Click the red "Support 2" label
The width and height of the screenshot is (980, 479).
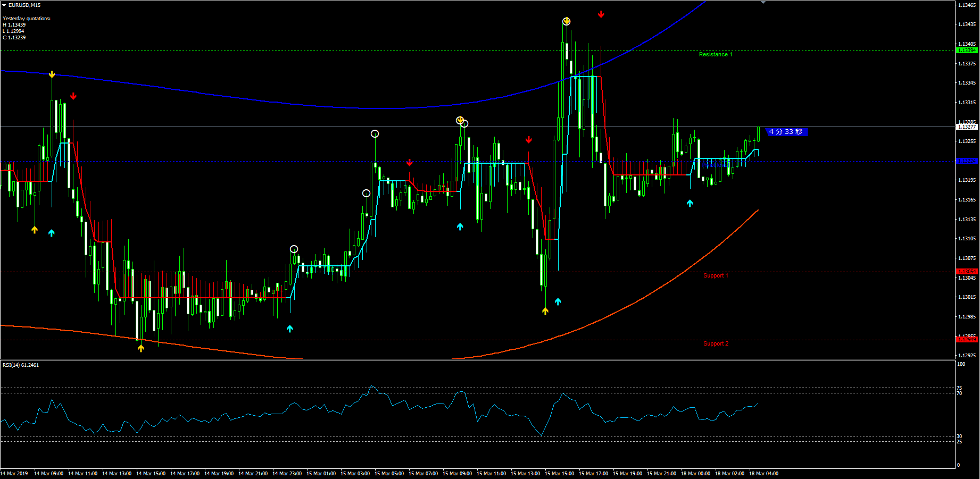[x=716, y=343]
